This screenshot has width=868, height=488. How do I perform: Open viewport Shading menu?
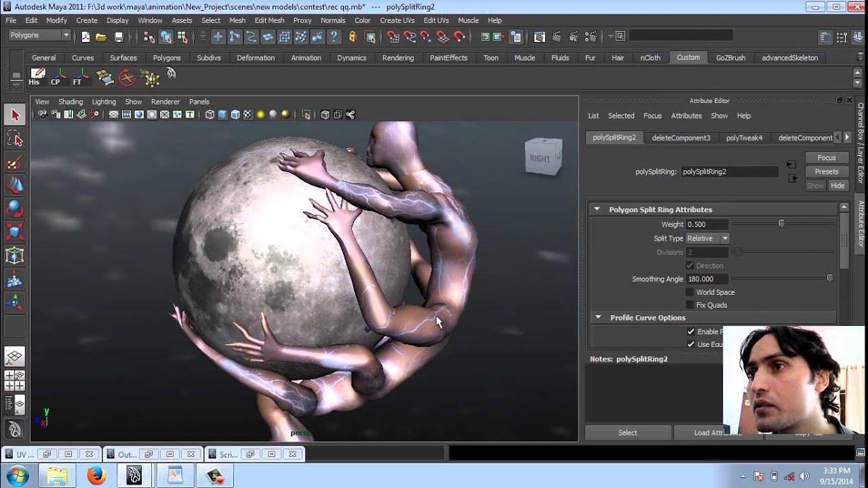(x=71, y=102)
